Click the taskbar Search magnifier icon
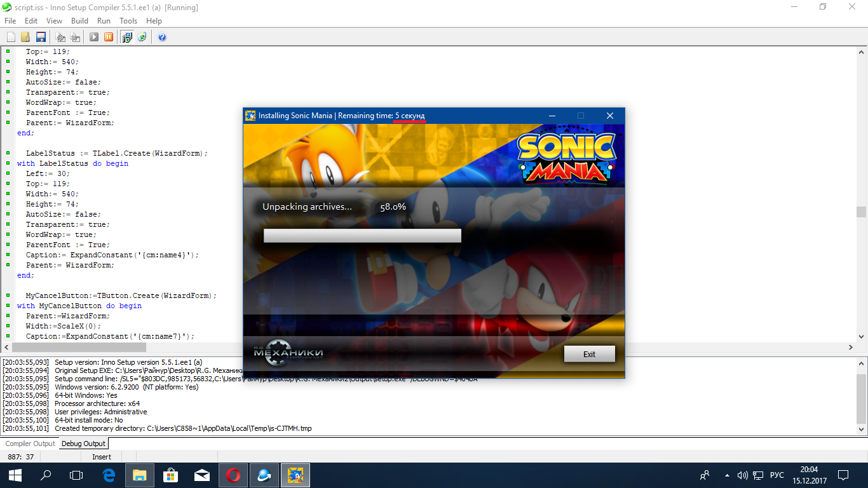 [46, 475]
